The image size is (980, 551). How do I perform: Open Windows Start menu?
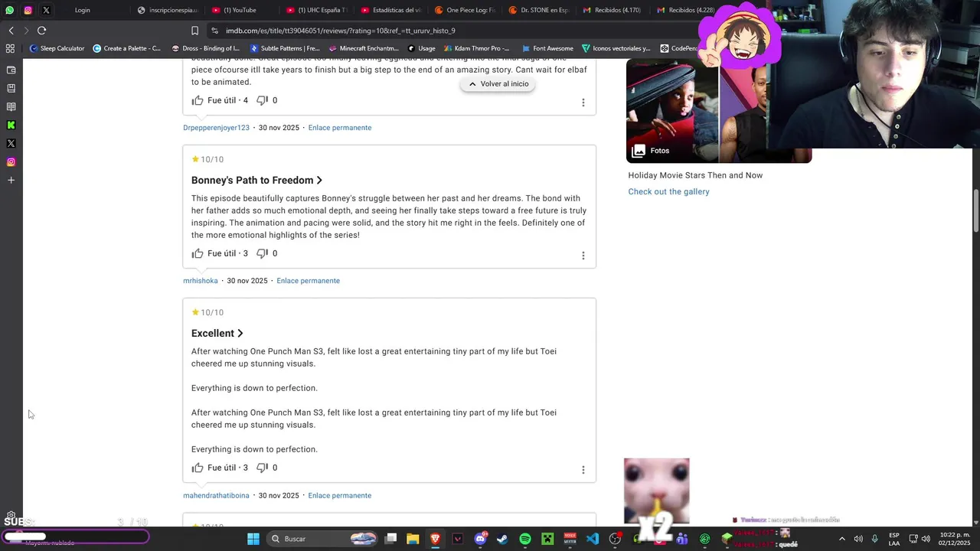(x=253, y=539)
